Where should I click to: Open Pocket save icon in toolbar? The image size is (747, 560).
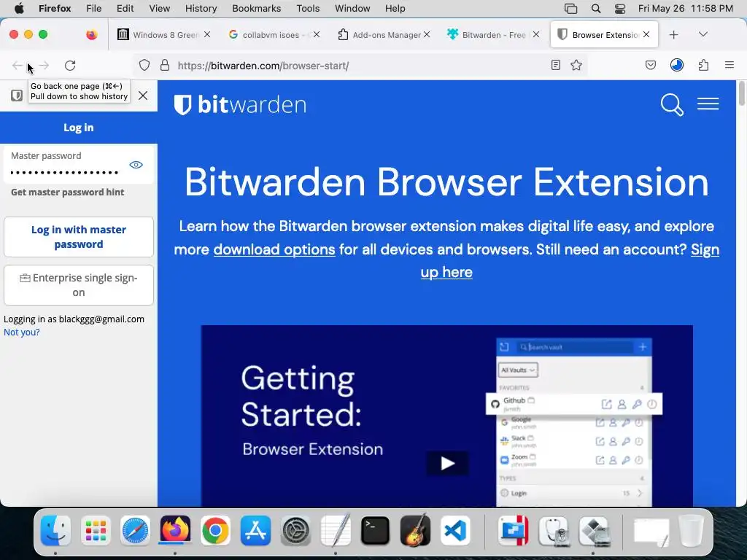tap(650, 65)
